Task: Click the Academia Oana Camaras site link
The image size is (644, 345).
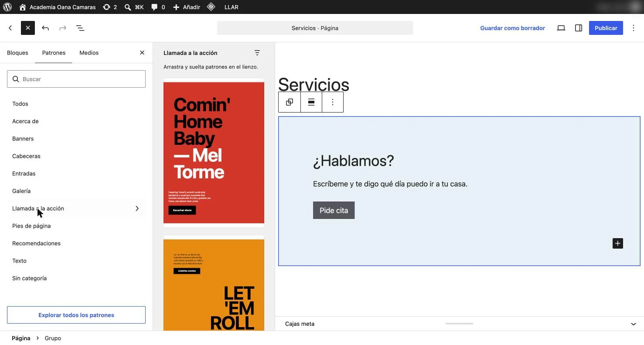Action: 58,7
